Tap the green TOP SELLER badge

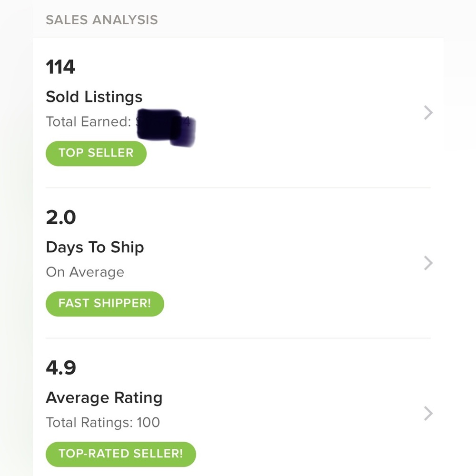(x=96, y=153)
